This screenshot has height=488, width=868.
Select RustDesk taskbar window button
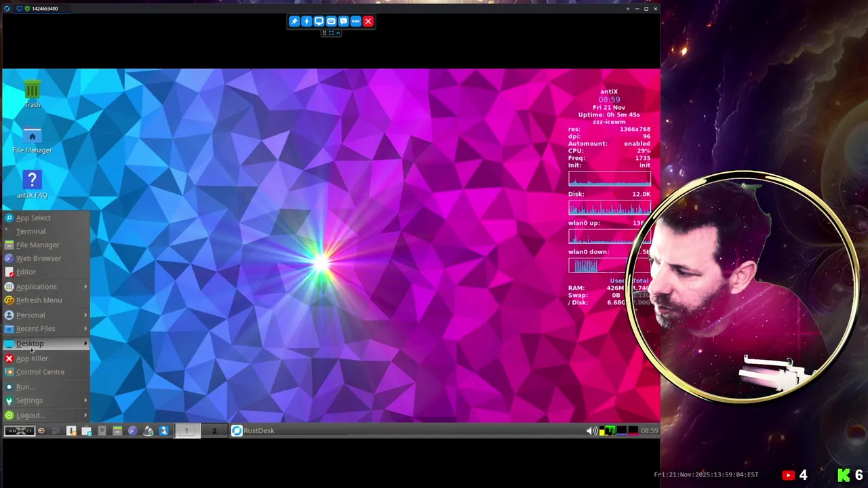point(254,430)
